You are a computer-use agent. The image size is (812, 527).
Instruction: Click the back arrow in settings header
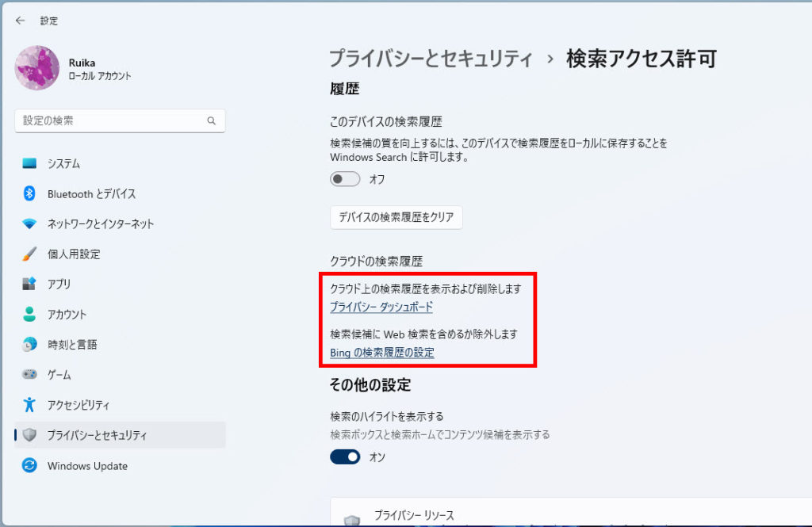coord(20,21)
